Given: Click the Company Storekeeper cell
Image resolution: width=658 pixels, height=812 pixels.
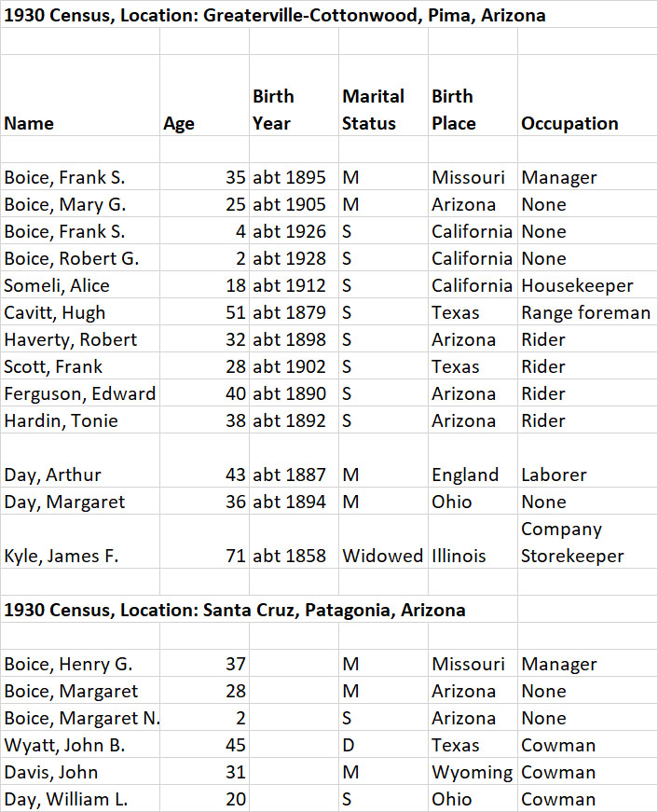Looking at the screenshot, I should [x=572, y=543].
